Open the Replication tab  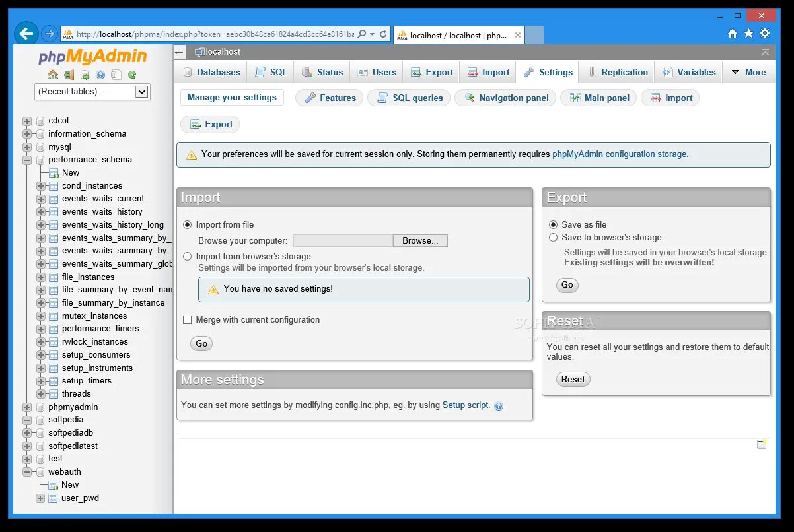pos(618,73)
